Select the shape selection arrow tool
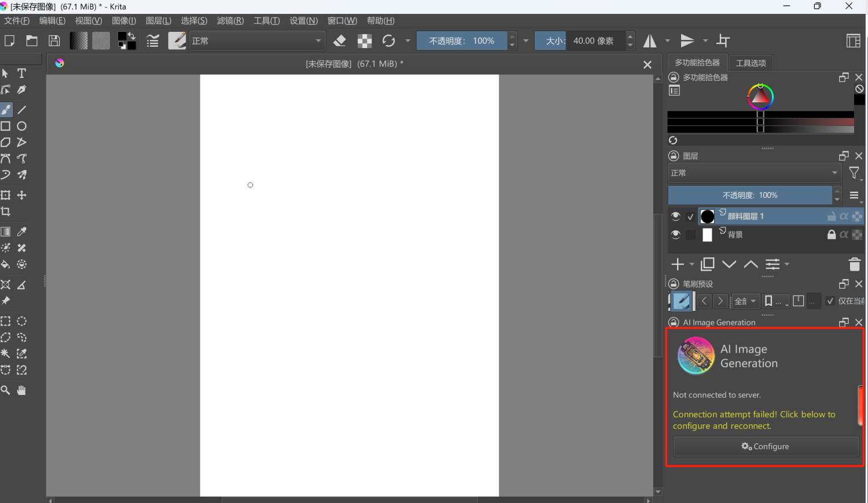The width and height of the screenshot is (868, 503). [x=6, y=73]
